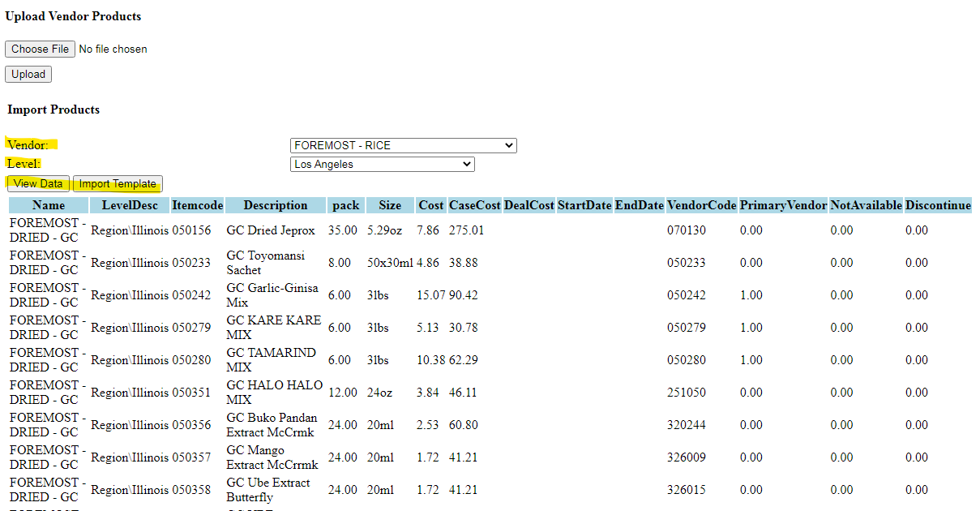Click cost value 2.53
Viewport: 980px width, 511px height.
pyautogui.click(x=428, y=425)
